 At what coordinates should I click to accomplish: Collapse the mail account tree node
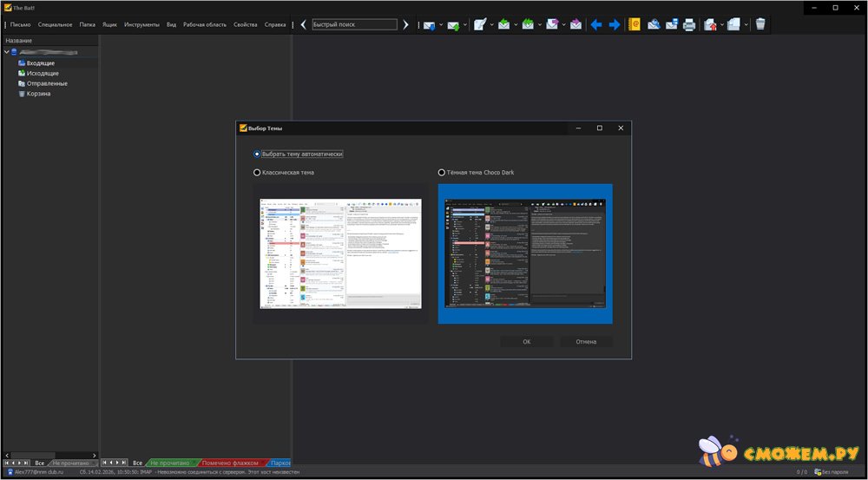7,52
